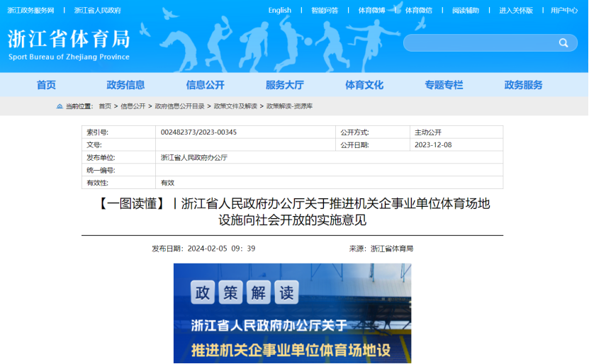Open 浙江政务服务网 link
Screen dimensions: 589x364
(x=30, y=11)
